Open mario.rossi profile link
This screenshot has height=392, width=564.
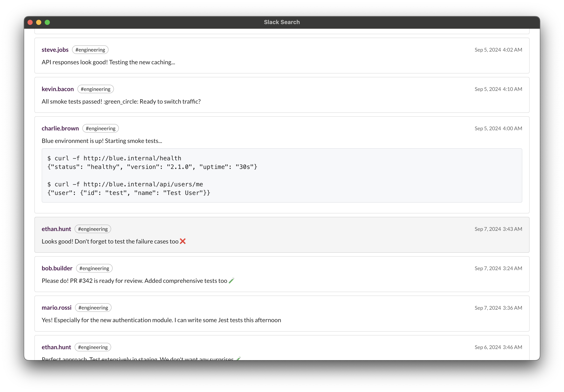coord(57,308)
